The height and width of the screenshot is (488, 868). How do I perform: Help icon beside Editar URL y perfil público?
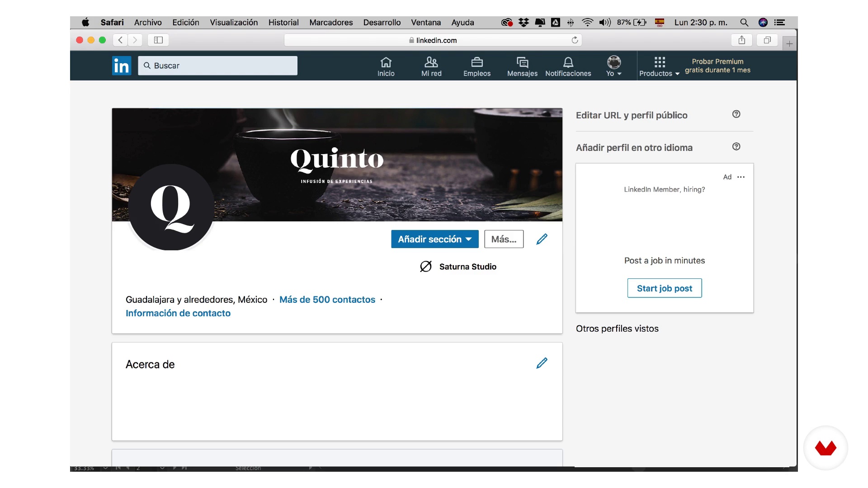736,114
